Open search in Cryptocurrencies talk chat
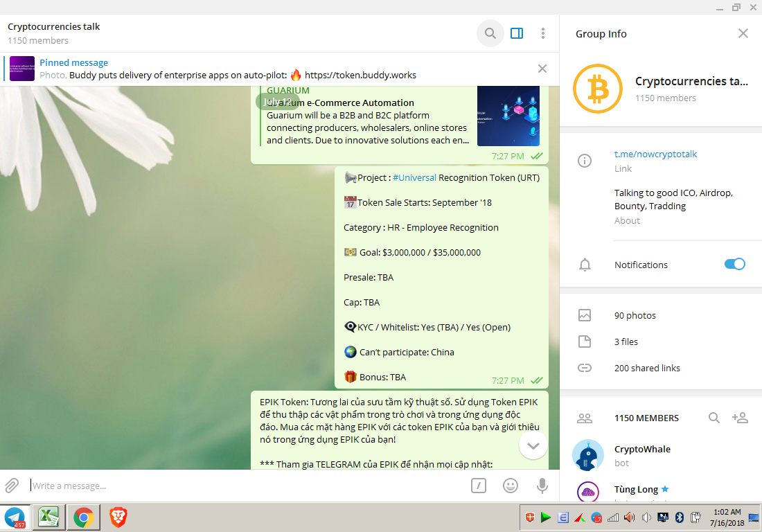This screenshot has width=762, height=532. pos(490,33)
